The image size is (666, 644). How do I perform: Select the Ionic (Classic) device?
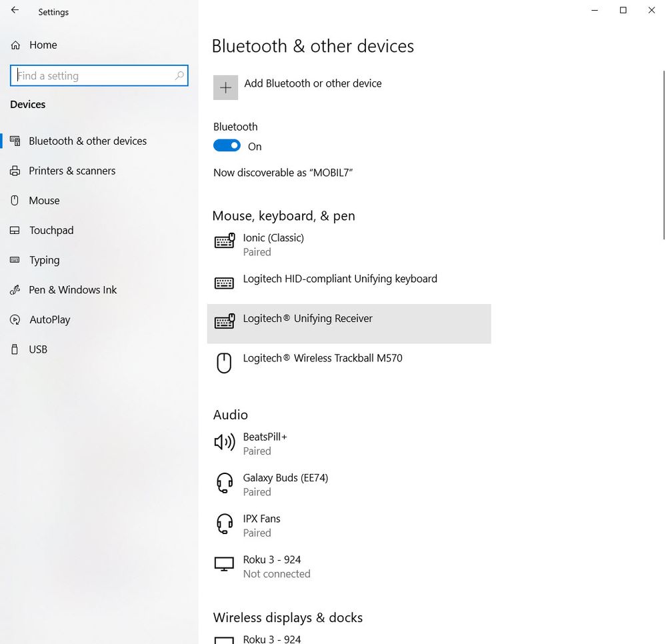pyautogui.click(x=349, y=245)
